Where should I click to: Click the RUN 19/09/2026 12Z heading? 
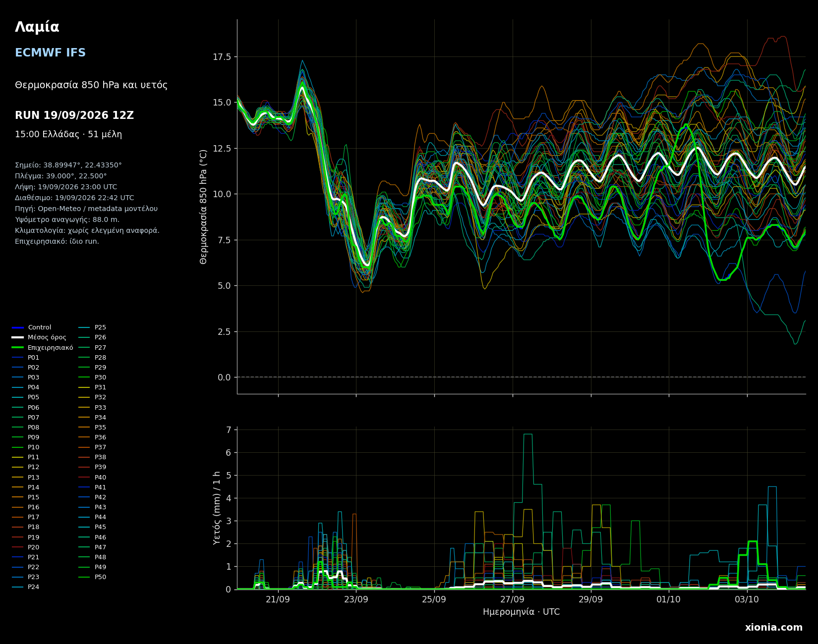tap(74, 115)
